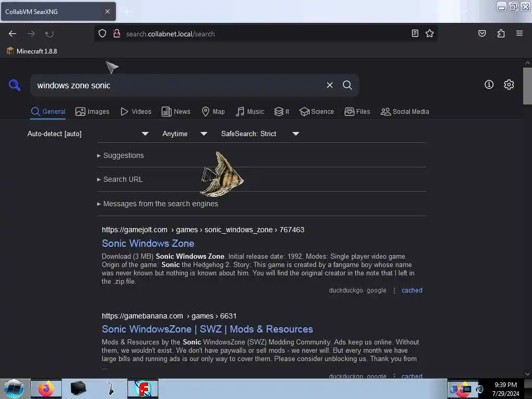Screen dimensions: 532x399
Task: Open the extensions puzzle icon
Action: click(501, 33)
